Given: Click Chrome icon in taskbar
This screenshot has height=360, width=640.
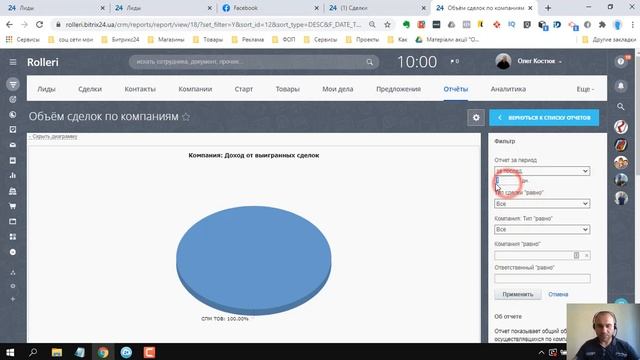Looking at the screenshot, I should tap(103, 352).
